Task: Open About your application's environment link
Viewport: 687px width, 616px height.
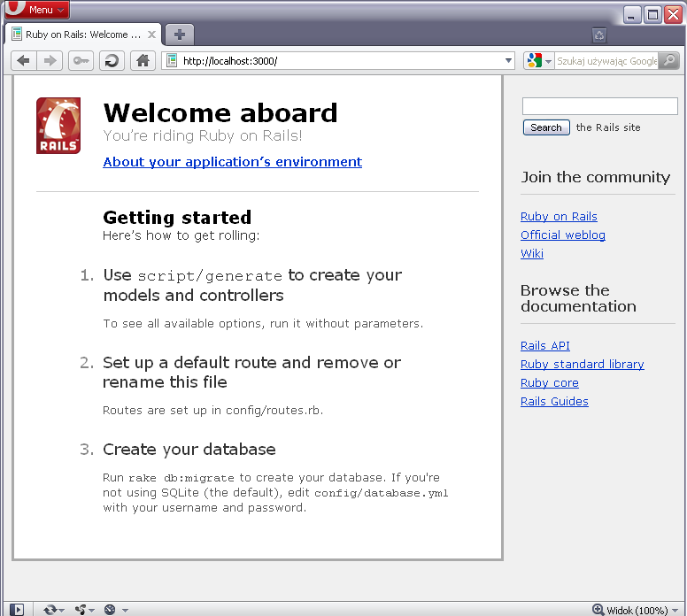Action: [x=233, y=162]
